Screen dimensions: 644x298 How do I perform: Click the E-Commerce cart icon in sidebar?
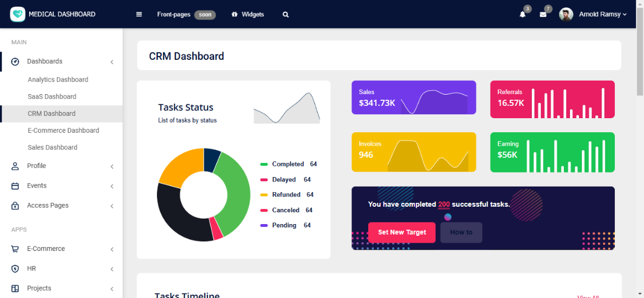point(15,249)
